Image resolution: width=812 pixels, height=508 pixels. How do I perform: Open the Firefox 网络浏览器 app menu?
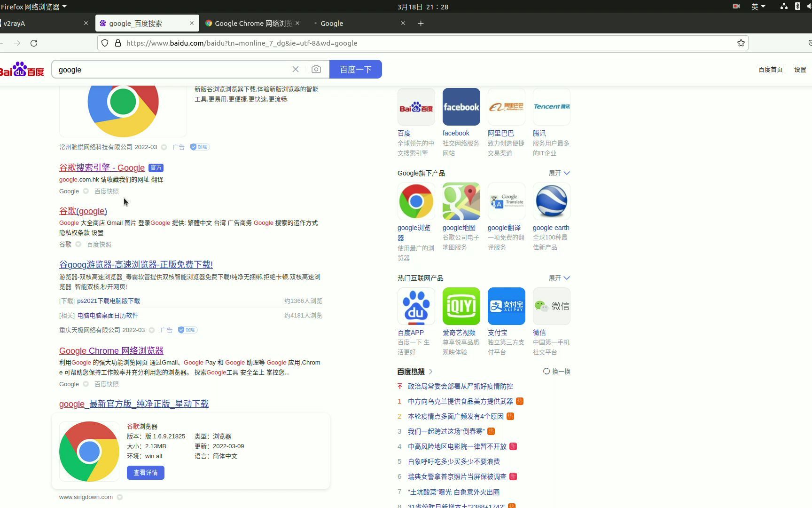34,7
